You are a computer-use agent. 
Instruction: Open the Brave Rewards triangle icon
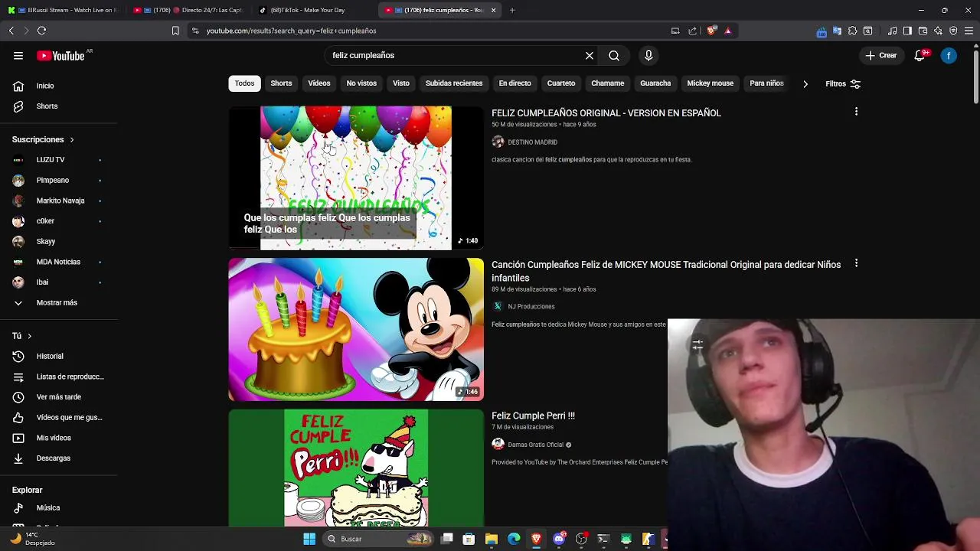click(728, 31)
